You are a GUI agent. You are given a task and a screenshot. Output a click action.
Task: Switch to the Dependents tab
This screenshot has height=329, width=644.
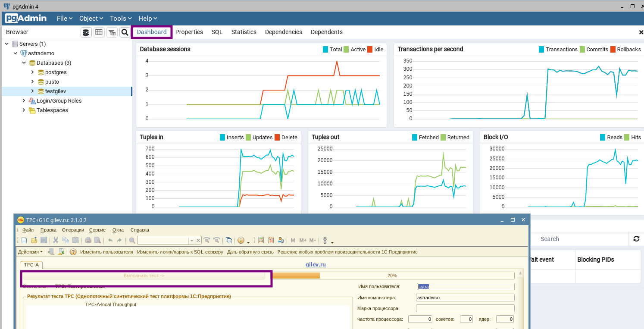tap(327, 32)
